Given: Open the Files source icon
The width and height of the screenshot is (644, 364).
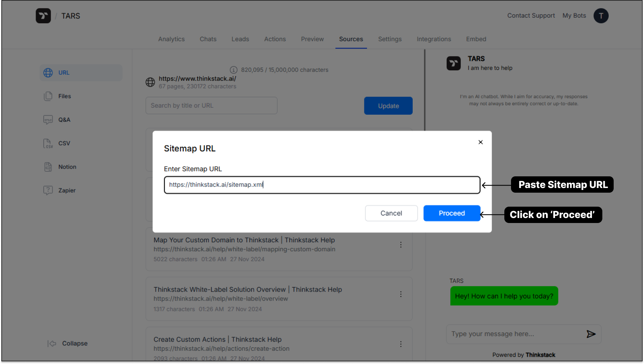Looking at the screenshot, I should tap(48, 96).
